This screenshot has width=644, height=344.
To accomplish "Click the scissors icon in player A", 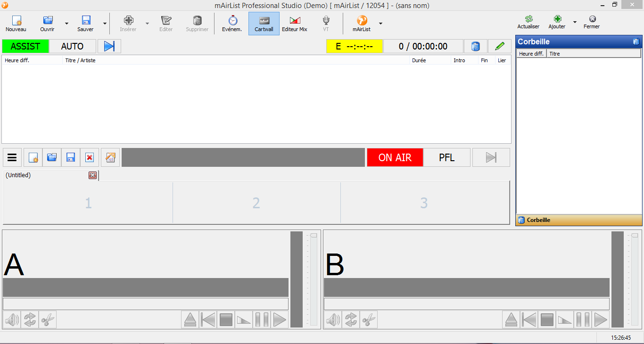I will 48,320.
